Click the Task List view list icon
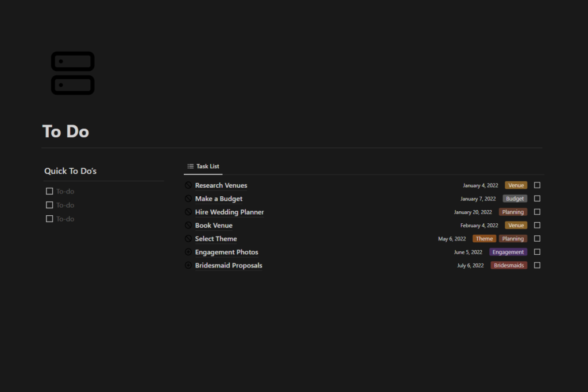The height and width of the screenshot is (392, 588). [191, 166]
